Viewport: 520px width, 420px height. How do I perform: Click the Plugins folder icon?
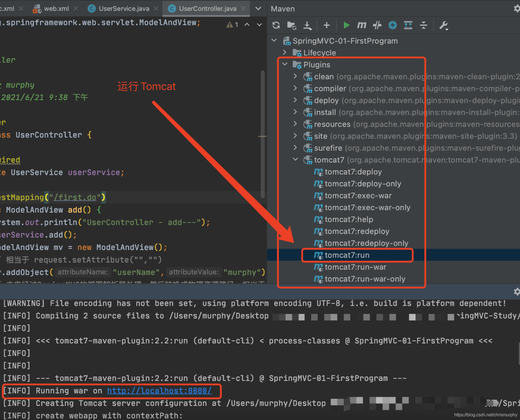click(x=297, y=65)
